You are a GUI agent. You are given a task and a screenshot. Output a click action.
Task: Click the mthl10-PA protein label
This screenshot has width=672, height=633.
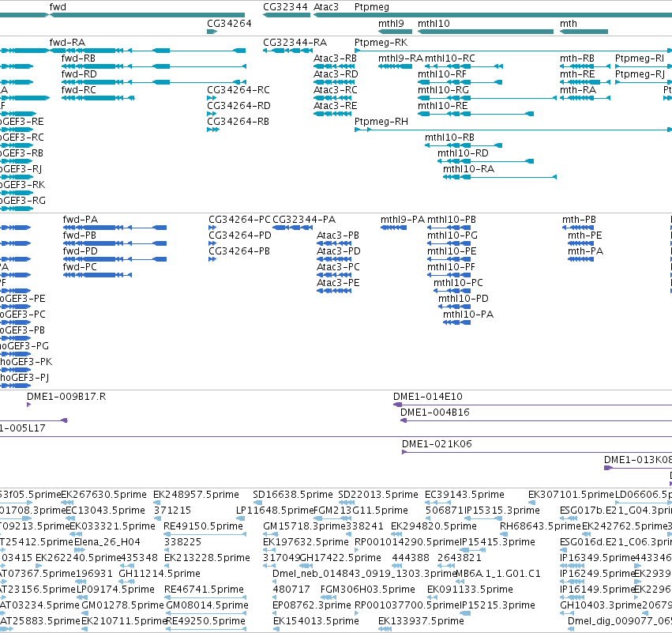[468, 315]
